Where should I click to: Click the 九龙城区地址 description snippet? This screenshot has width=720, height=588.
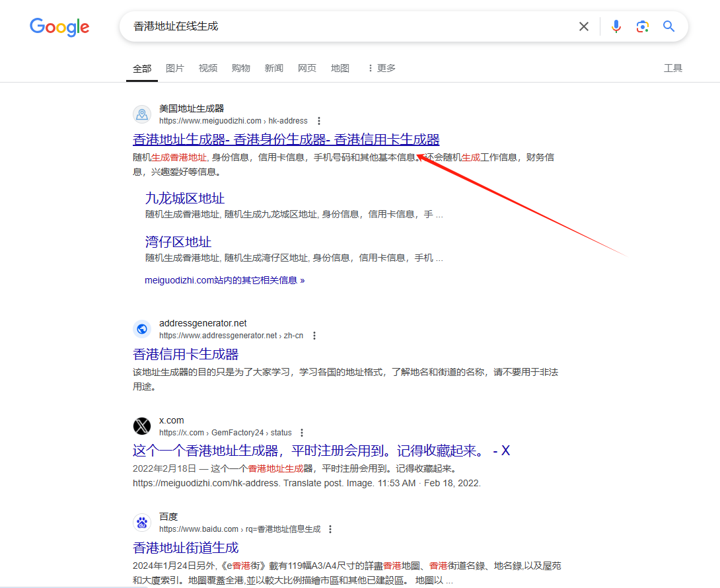[x=294, y=215]
